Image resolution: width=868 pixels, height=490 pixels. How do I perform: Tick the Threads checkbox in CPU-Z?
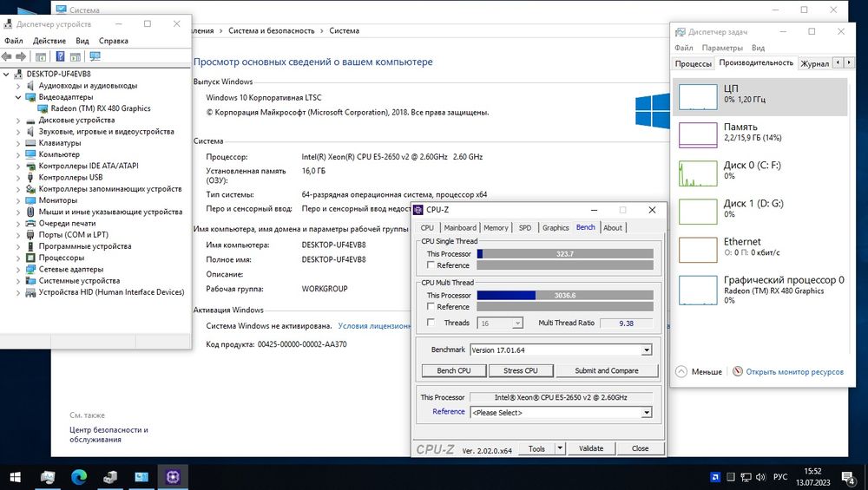tap(431, 323)
